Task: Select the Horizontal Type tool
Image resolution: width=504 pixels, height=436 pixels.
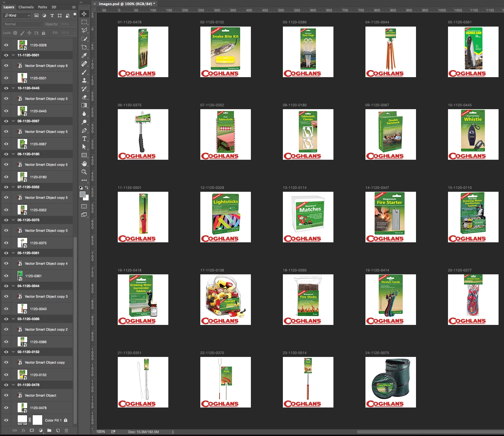Action: (84, 139)
